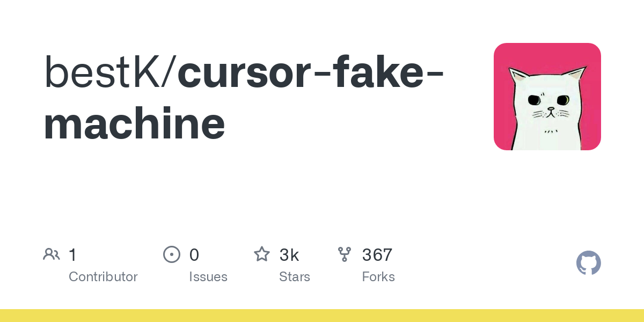Open the bold cursor-fake- repository title
Image resolution: width=644 pixels, height=322 pixels.
(310, 73)
